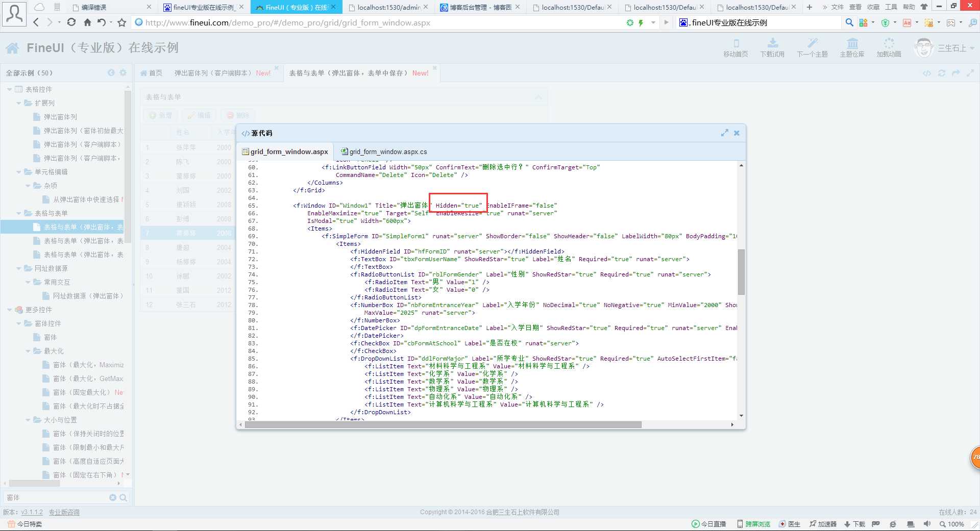Image resolution: width=980 pixels, height=531 pixels.
Task: Open 下载 manager in the status bar
Action: point(854,524)
